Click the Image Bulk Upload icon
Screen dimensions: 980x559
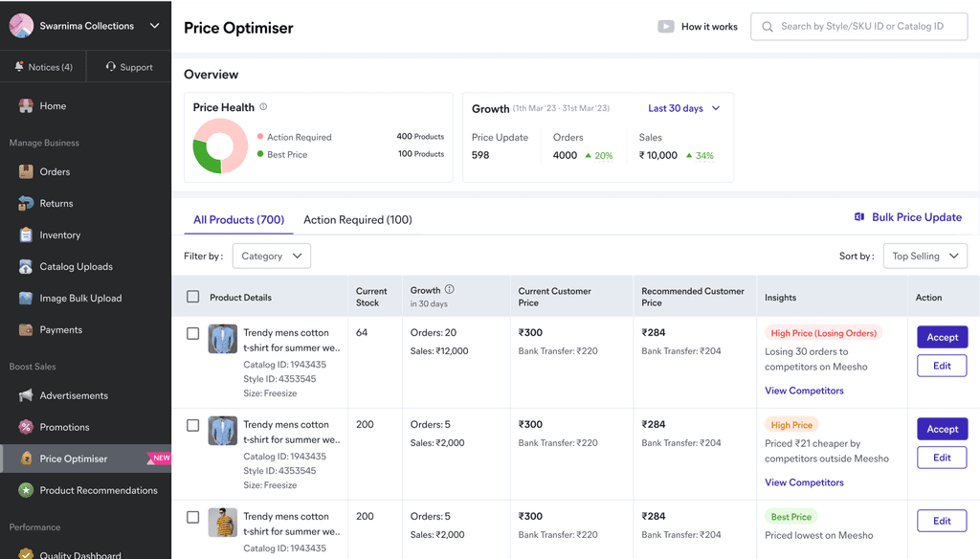[26, 299]
